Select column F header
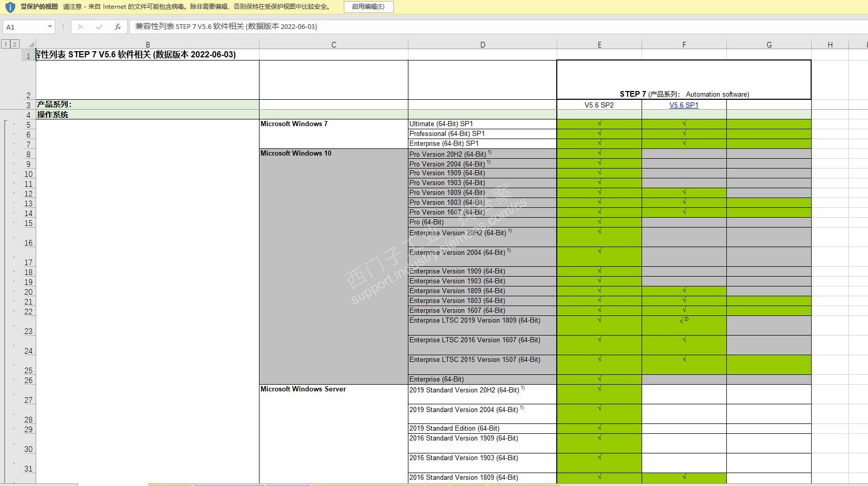This screenshot has height=486, width=868. coord(684,45)
